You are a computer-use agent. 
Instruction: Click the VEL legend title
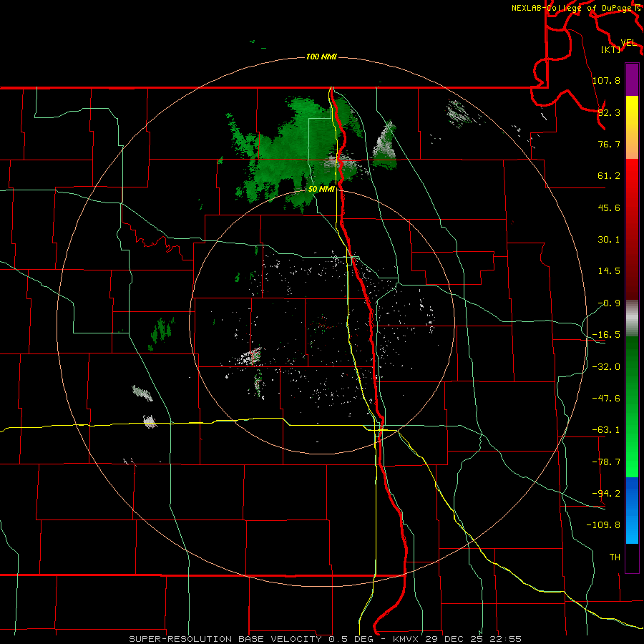628,43
